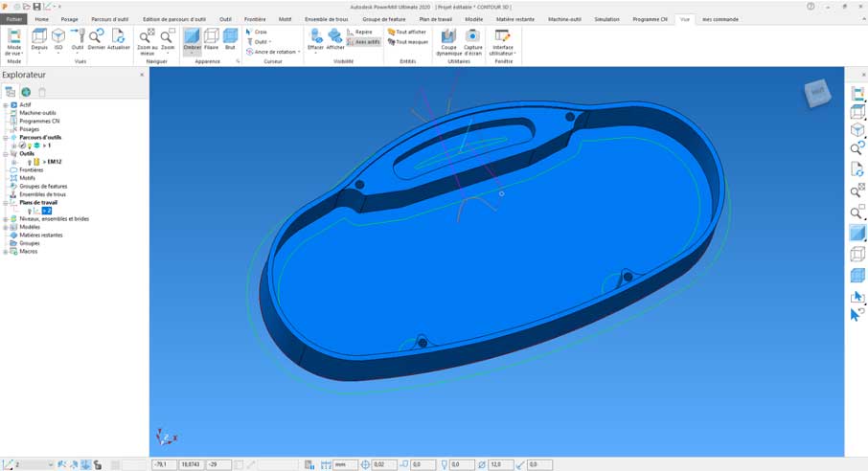Toggle the Repère visibility option
The width and height of the screenshot is (868, 471).
(x=360, y=32)
